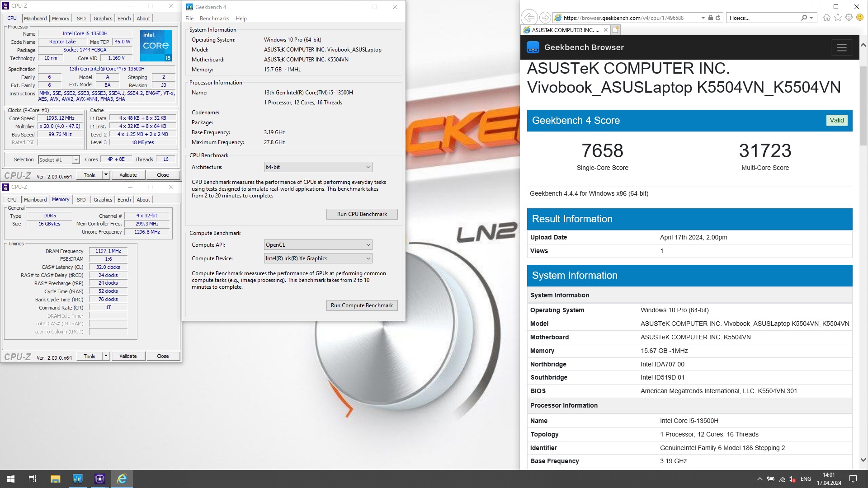The height and width of the screenshot is (488, 868).
Task: Click Run CPU Benchmark button
Action: tap(362, 214)
